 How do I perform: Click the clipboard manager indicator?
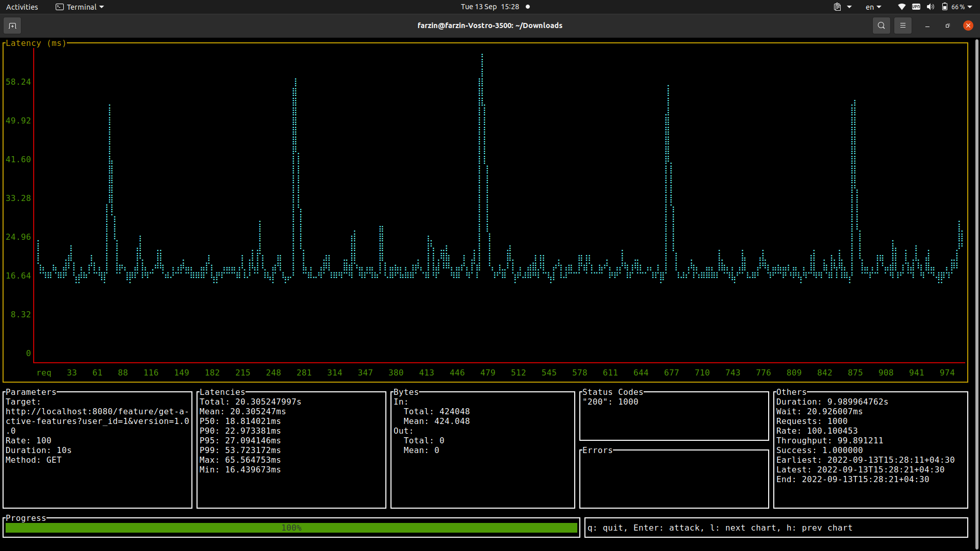(x=837, y=7)
